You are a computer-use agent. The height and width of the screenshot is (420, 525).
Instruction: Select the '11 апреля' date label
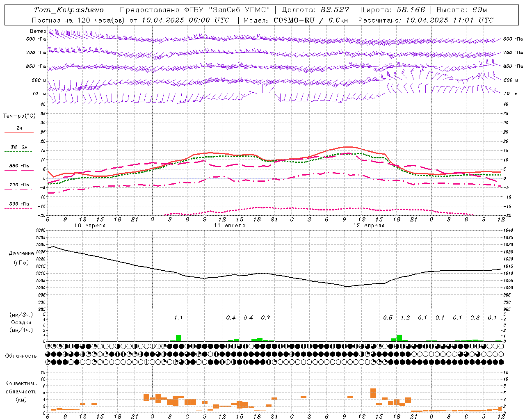pyautogui.click(x=229, y=226)
